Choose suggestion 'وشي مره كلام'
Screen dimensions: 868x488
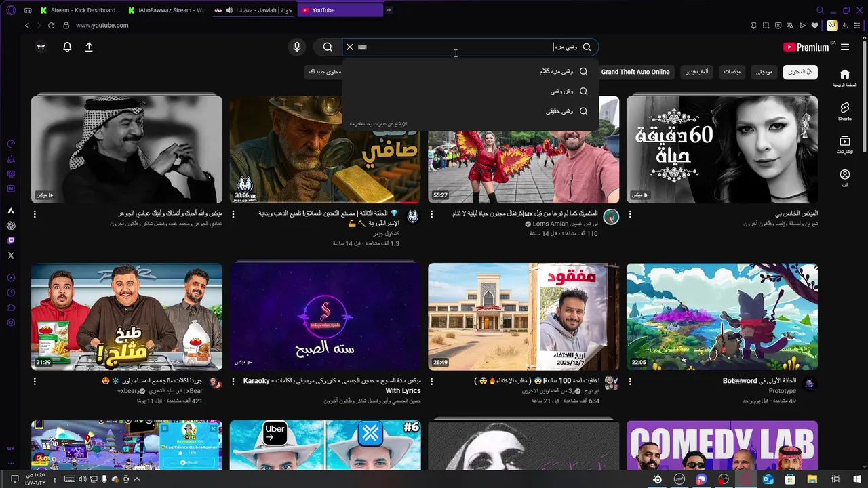(x=471, y=71)
